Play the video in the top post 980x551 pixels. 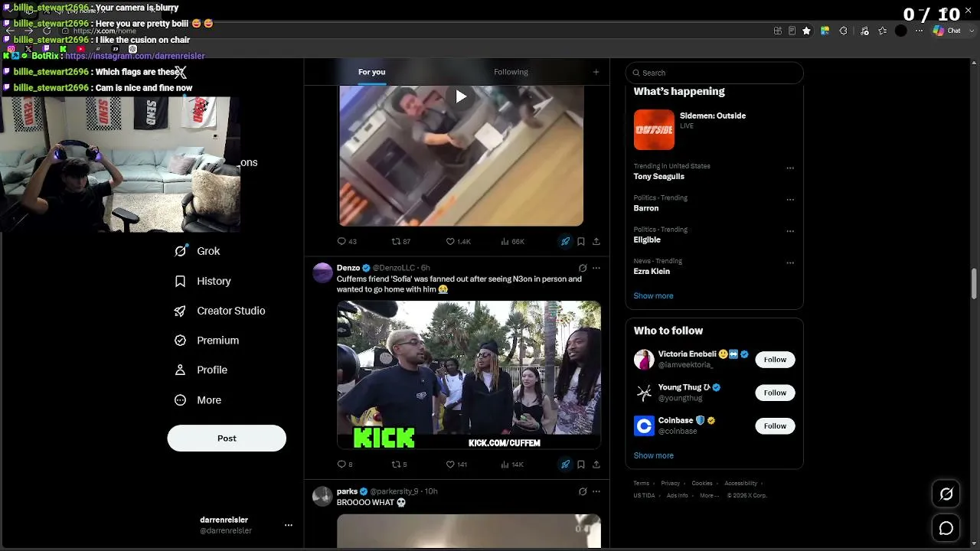pos(461,96)
